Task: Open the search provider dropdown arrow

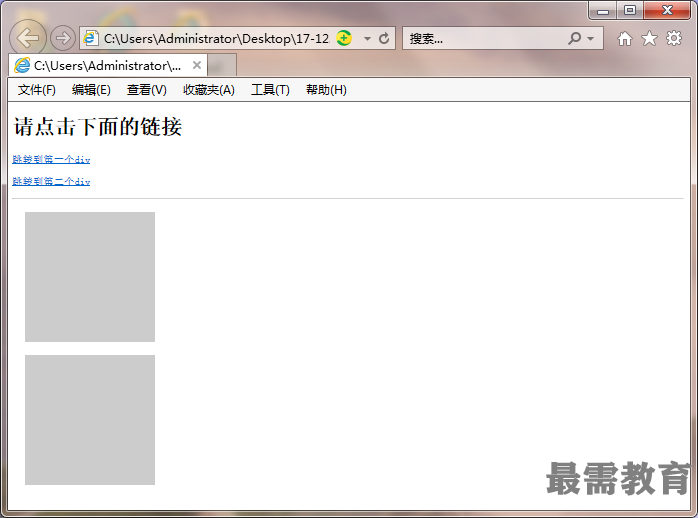Action: [x=591, y=39]
